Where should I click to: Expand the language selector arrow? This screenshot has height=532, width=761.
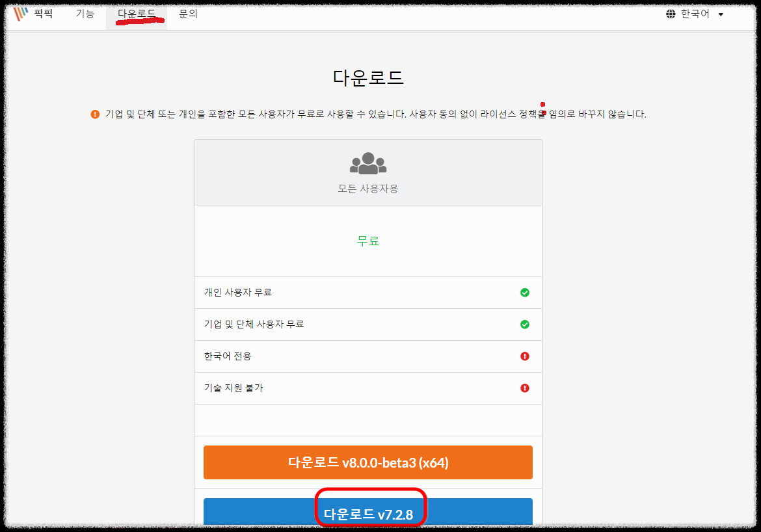click(x=721, y=13)
